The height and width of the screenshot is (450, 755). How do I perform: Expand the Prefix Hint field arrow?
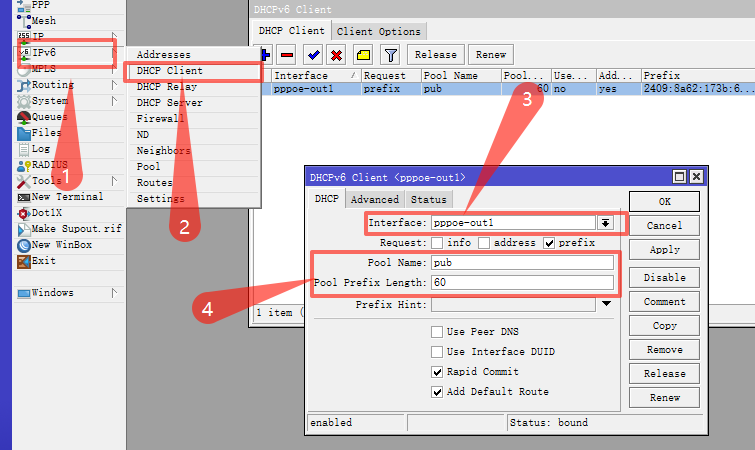point(606,304)
